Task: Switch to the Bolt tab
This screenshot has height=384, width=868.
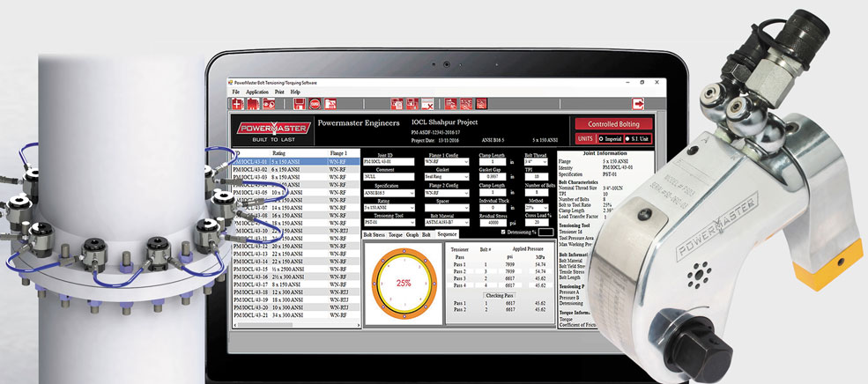Action: [x=427, y=234]
